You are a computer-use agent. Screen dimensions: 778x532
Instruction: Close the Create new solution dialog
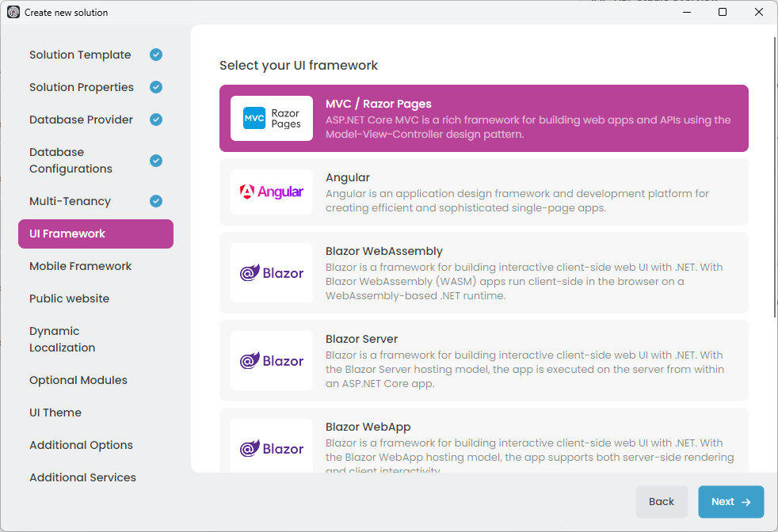[x=759, y=12]
